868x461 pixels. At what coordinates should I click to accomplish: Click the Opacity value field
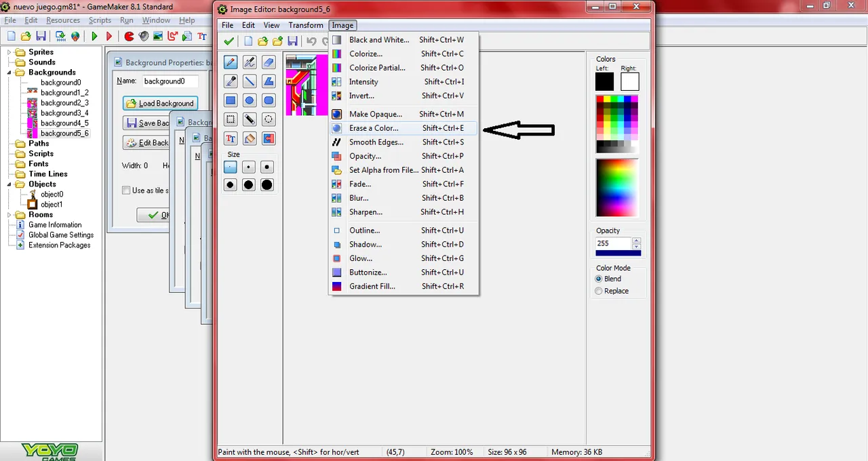(x=613, y=243)
